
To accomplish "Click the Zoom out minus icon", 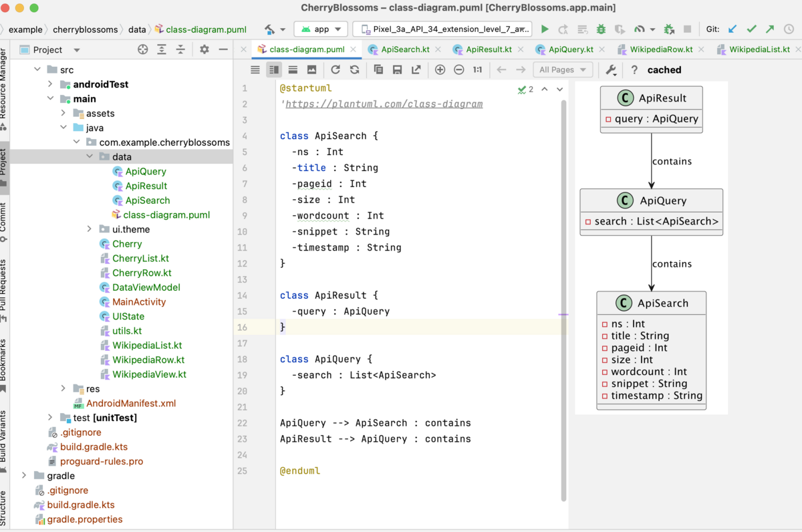I will (458, 70).
